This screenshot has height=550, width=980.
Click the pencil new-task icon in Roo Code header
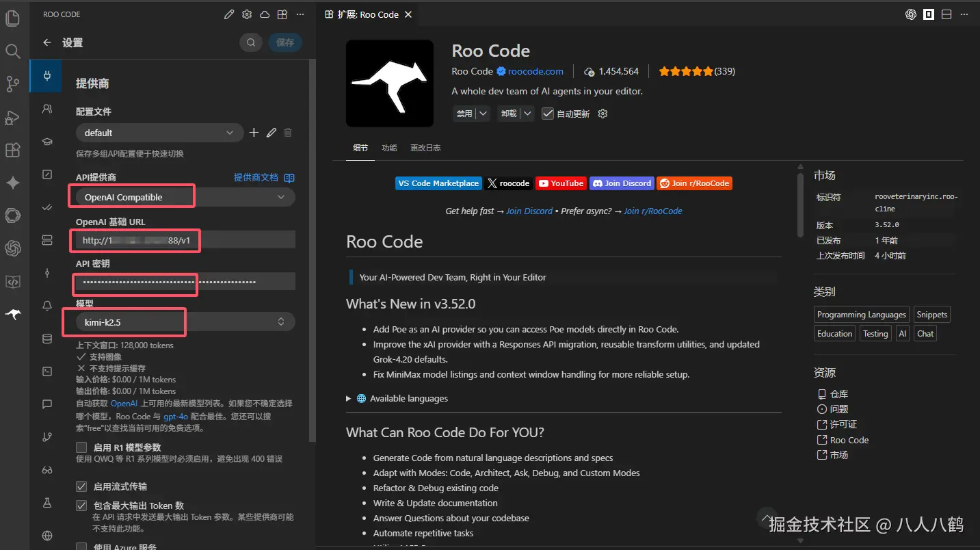pyautogui.click(x=229, y=14)
